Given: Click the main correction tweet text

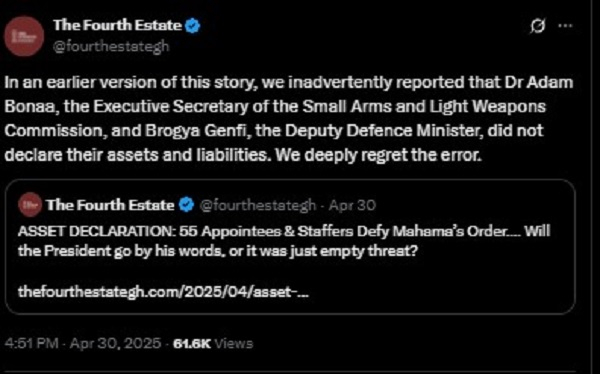Looking at the screenshot, I should tap(289, 119).
